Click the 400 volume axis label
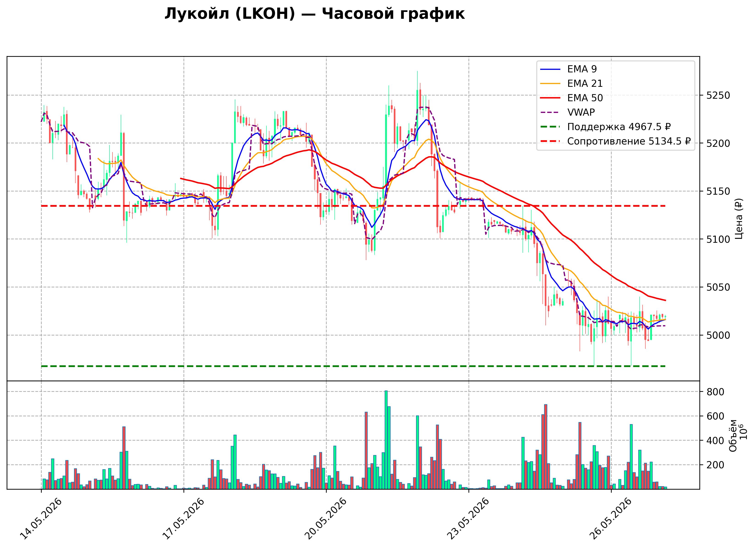 tap(716, 441)
